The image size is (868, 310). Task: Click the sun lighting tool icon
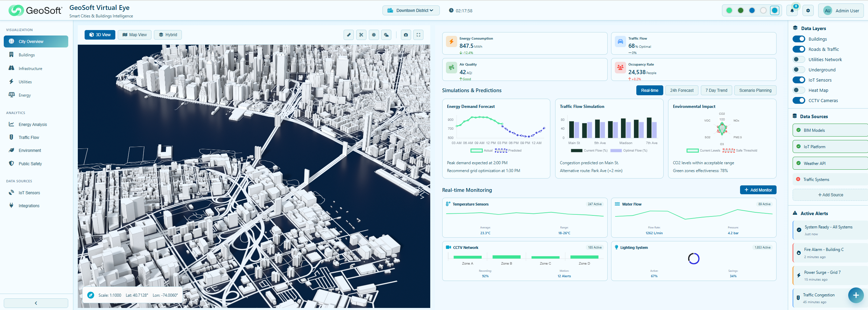point(374,35)
